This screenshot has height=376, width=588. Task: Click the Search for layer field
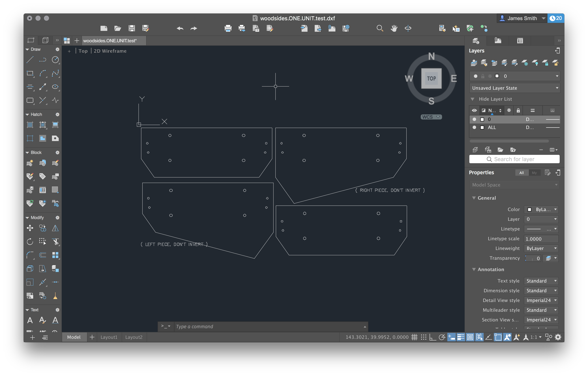click(514, 159)
